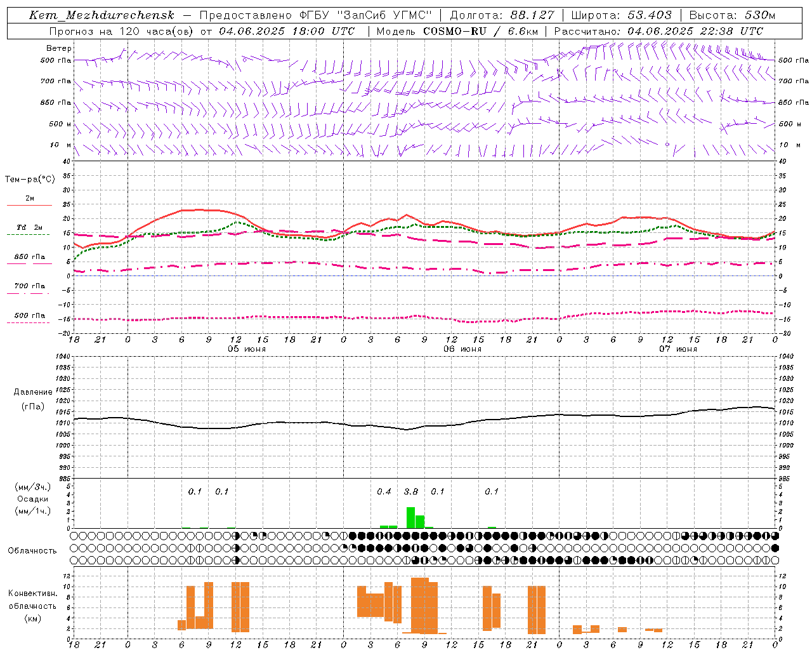Image resolution: width=812 pixels, height=650 pixels.
Task: Click the Ветер wind section label
Action: 59,48
